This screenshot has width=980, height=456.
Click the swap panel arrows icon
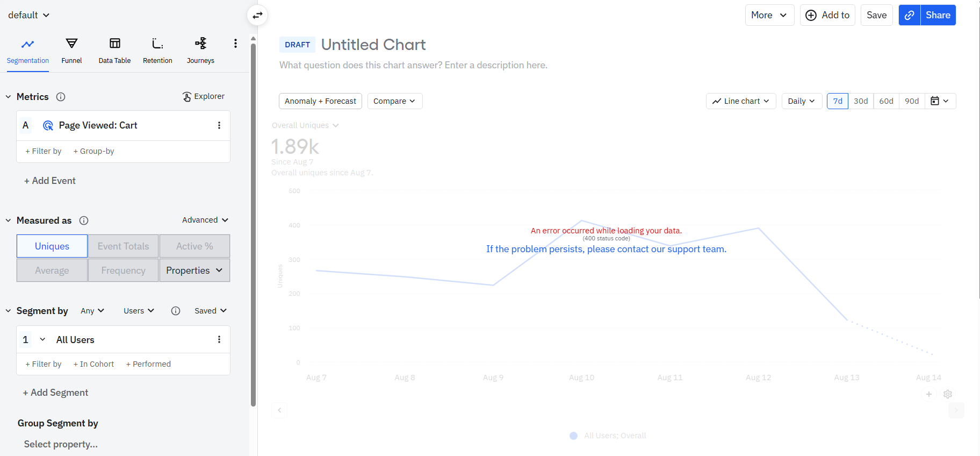pyautogui.click(x=258, y=15)
